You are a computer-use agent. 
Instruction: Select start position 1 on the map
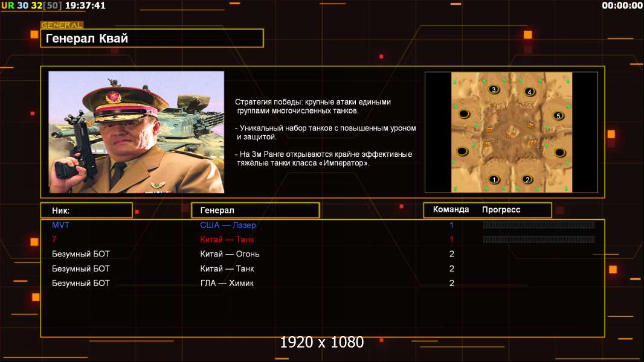494,179
